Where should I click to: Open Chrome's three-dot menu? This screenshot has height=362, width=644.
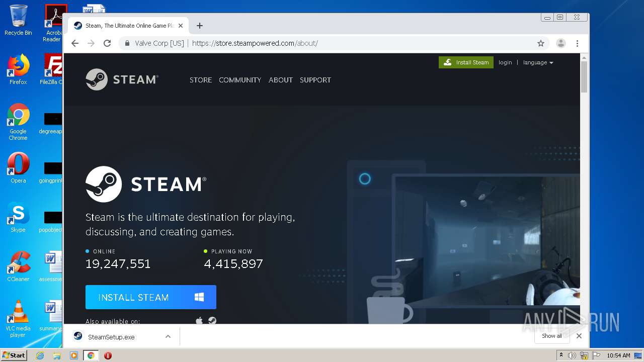[578, 43]
